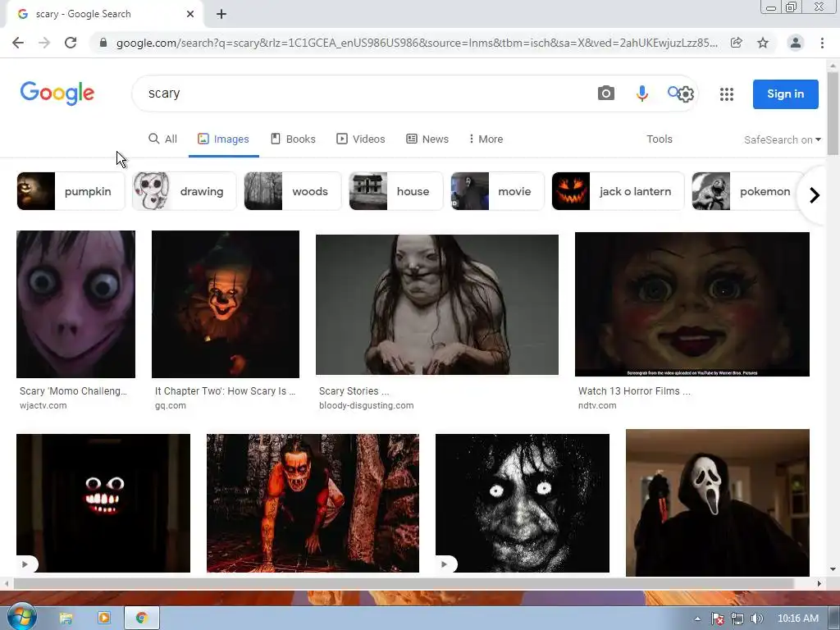Visit ndtv.com source link

(597, 405)
